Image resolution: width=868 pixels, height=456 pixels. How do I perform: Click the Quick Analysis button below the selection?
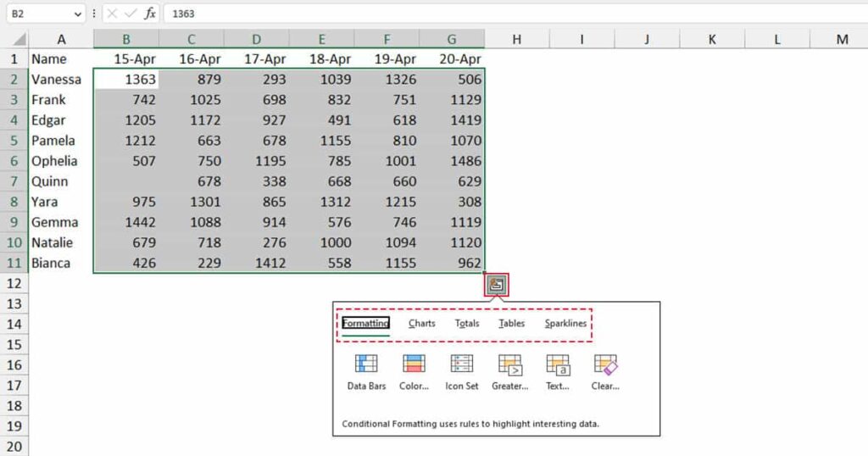click(x=496, y=285)
